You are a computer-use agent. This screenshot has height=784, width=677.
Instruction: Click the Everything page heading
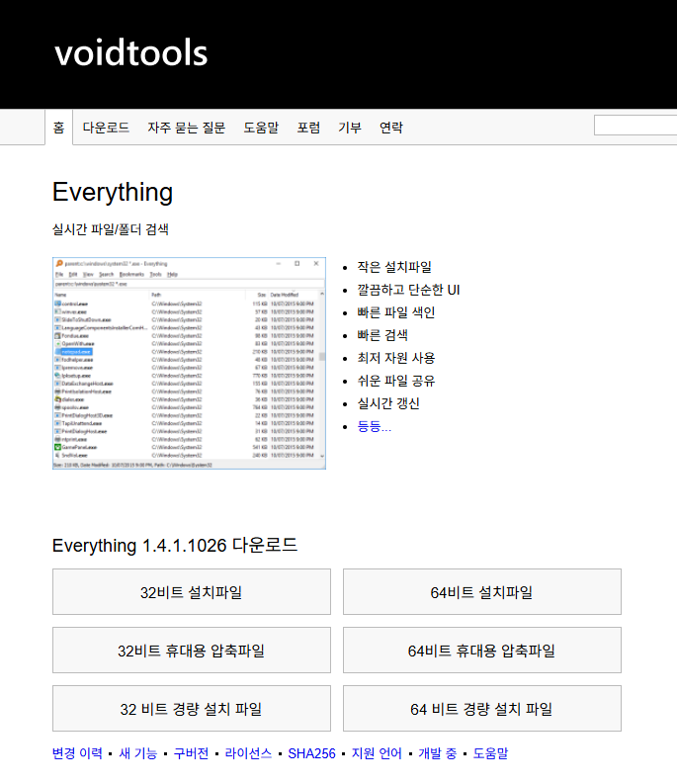coord(113,193)
